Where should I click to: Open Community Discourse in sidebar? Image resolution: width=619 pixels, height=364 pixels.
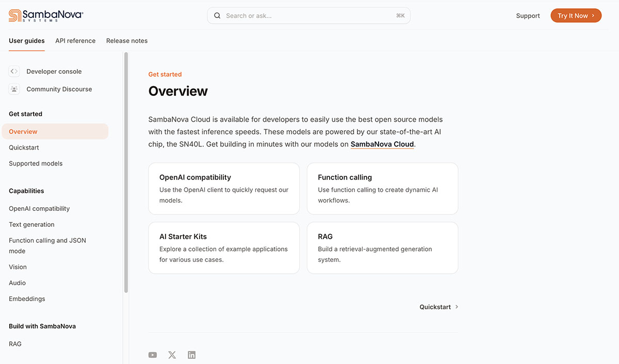click(x=59, y=89)
